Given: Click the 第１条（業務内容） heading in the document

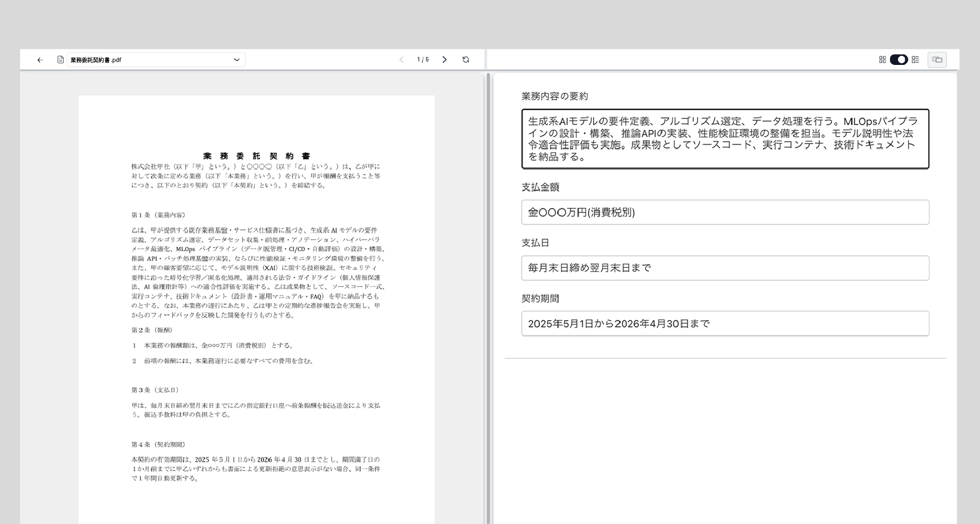Looking at the screenshot, I should click(158, 215).
